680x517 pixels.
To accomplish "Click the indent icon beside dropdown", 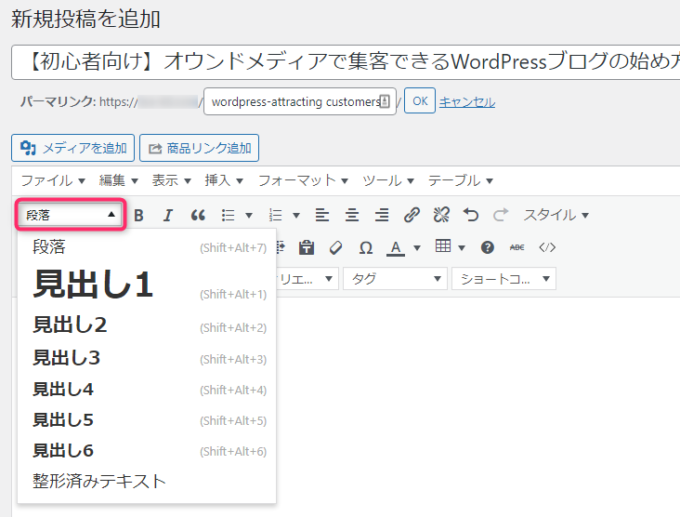I will [x=281, y=247].
